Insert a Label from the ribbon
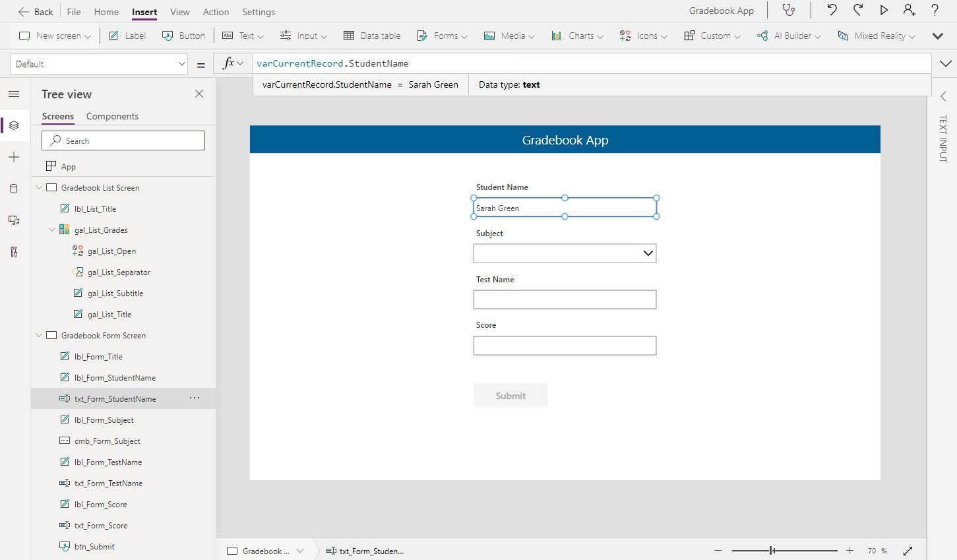The width and height of the screenshot is (957, 560). [x=127, y=36]
